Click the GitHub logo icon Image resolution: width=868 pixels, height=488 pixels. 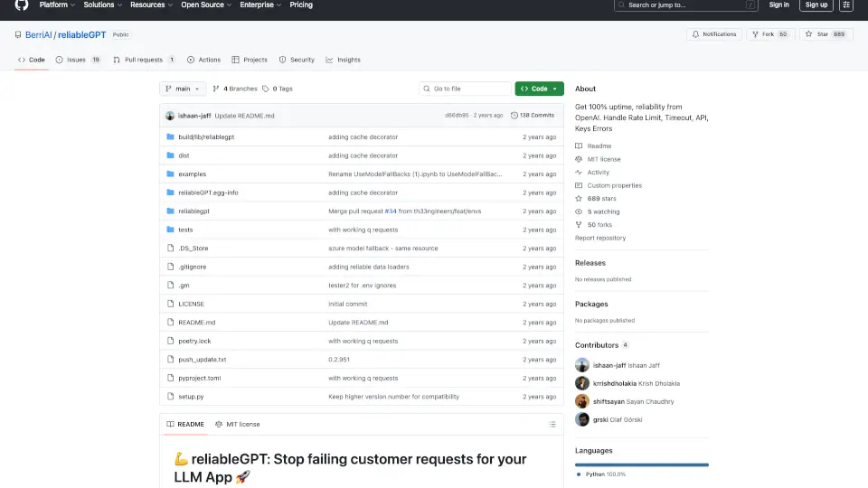[22, 5]
